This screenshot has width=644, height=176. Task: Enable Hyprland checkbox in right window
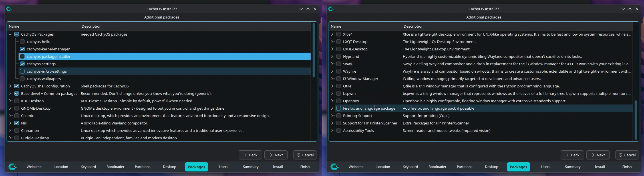(339, 56)
